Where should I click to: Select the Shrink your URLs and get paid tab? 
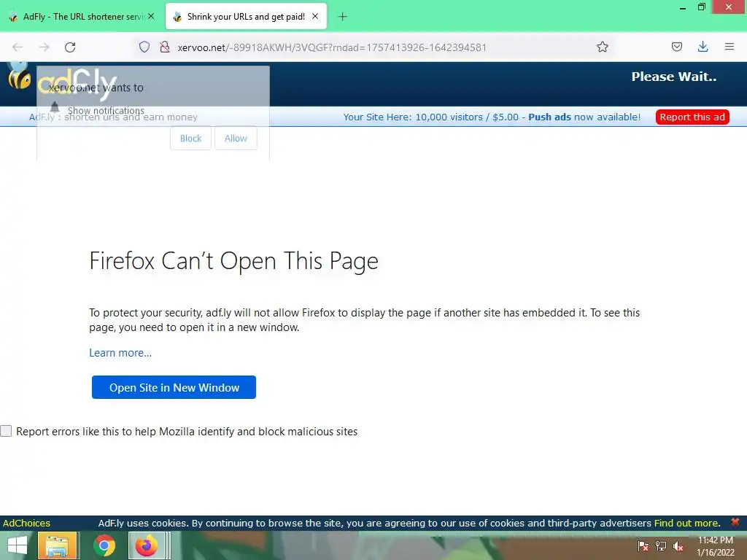click(x=246, y=17)
